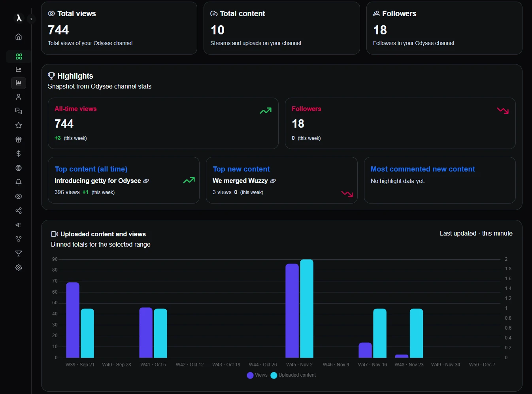Click the megaphone icon in sidebar

coord(19,225)
